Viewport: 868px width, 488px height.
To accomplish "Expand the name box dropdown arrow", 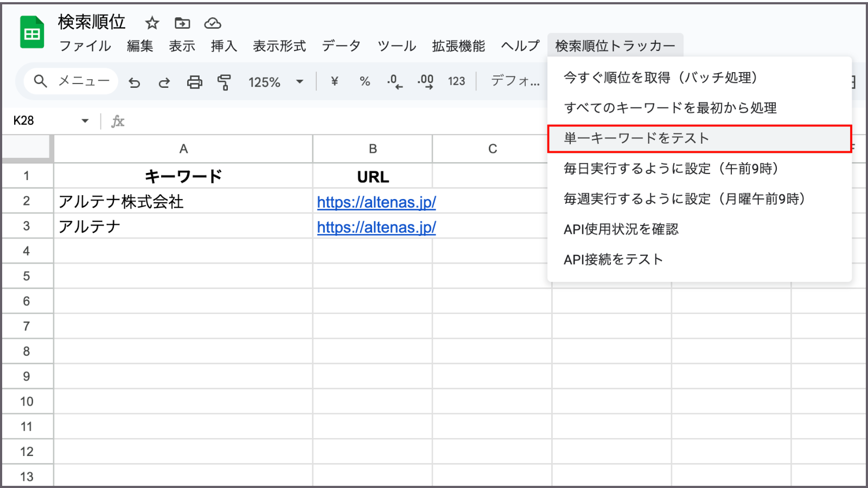I will point(85,121).
